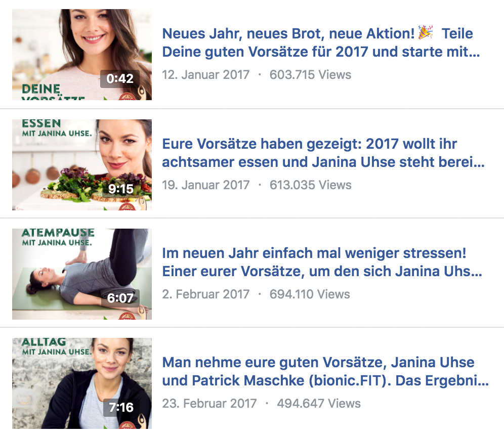504x436 pixels.
Task: Click the '603.715 Views' count
Action: (310, 75)
